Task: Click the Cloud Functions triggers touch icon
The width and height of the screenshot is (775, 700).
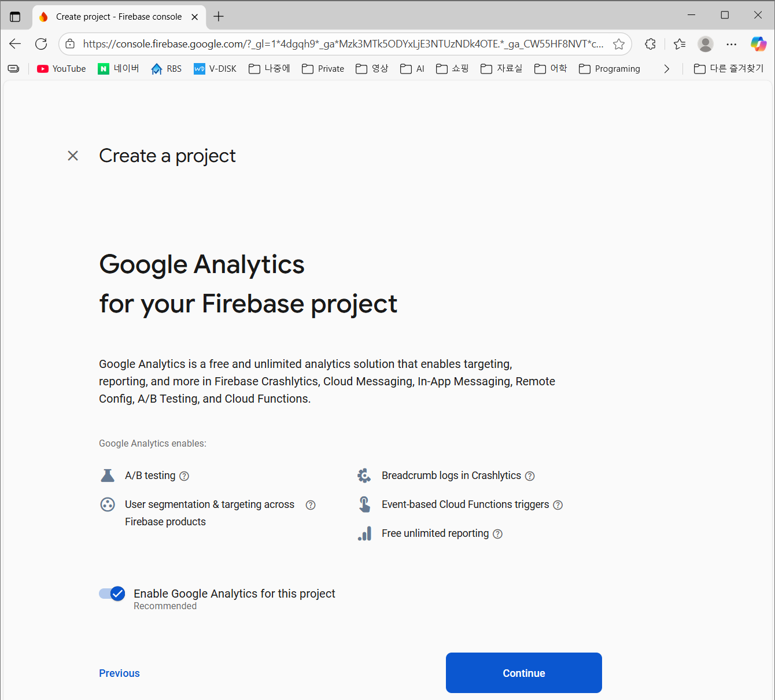Action: coord(364,504)
